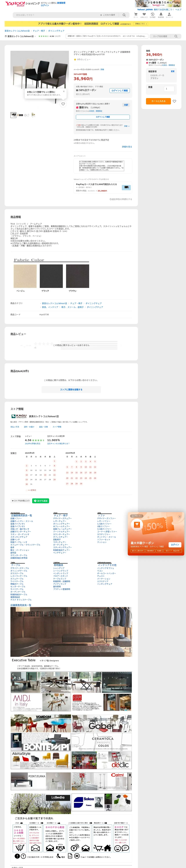Click breadcrumb チェア・椅子
Viewport: 186px width, 868px height.
pyautogui.click(x=39, y=31)
